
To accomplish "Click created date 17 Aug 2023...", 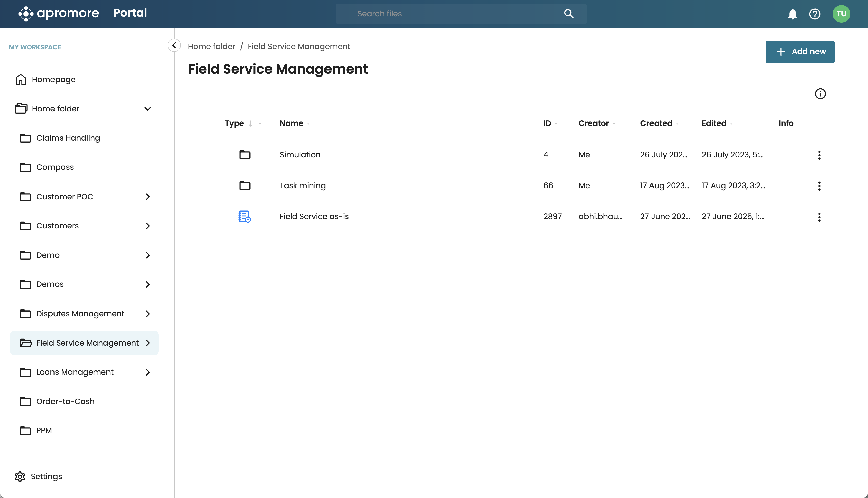I will [x=664, y=185].
